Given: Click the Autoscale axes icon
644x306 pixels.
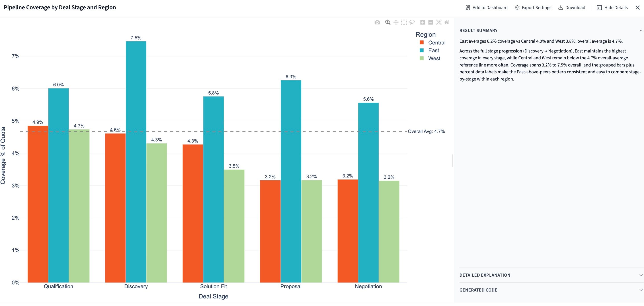Looking at the screenshot, I should pos(439,22).
